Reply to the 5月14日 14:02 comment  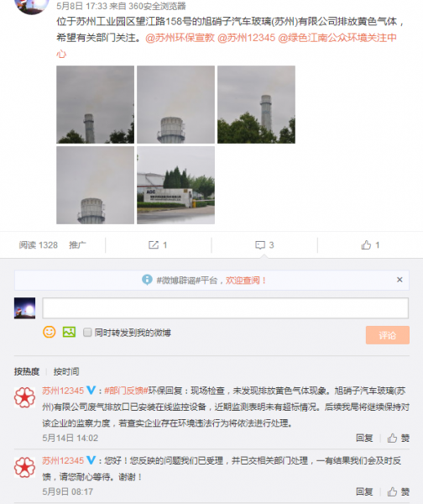pyautogui.click(x=364, y=438)
